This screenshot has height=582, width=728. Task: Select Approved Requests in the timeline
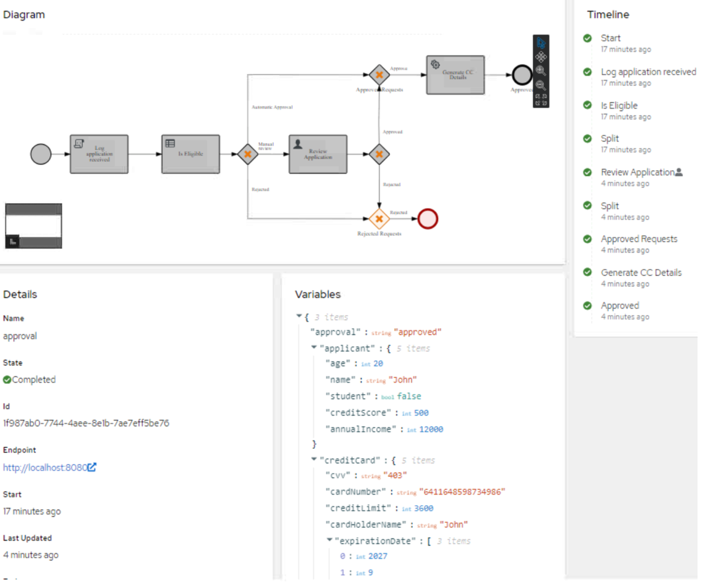[x=639, y=239]
